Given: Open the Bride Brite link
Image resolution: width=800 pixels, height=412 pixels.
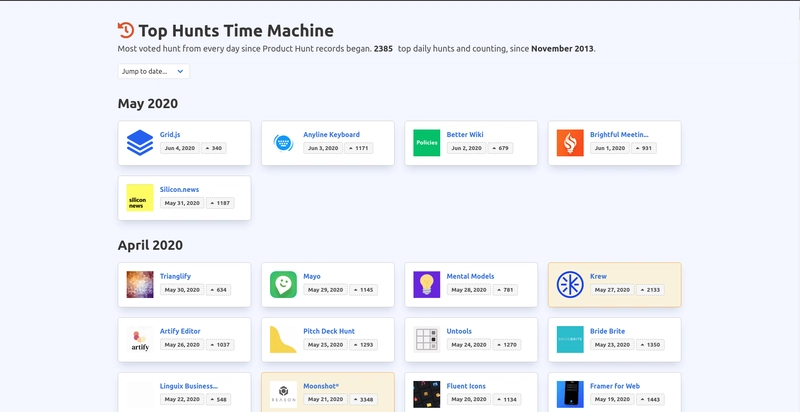Looking at the screenshot, I should (x=607, y=331).
